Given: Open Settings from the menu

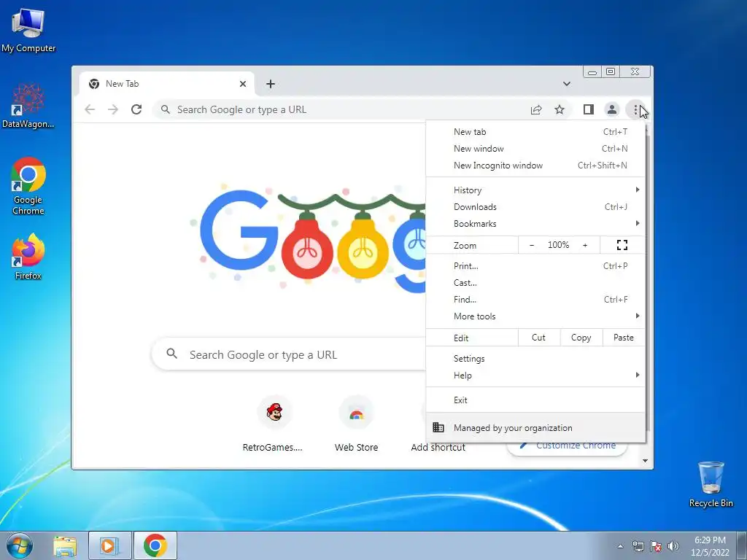Looking at the screenshot, I should [x=535, y=359].
